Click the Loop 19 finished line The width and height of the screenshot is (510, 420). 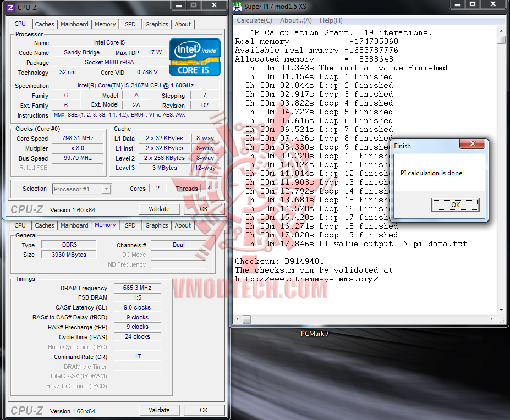(322, 235)
